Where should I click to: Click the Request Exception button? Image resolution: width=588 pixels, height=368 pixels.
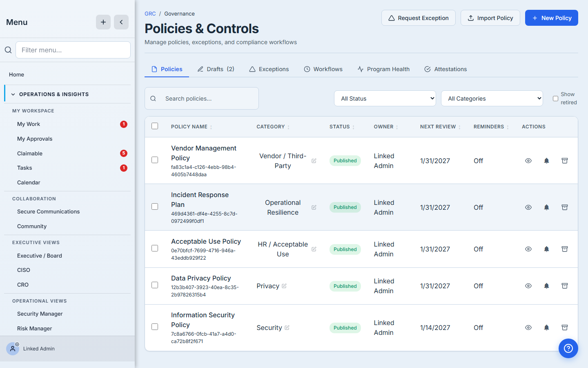pyautogui.click(x=419, y=18)
